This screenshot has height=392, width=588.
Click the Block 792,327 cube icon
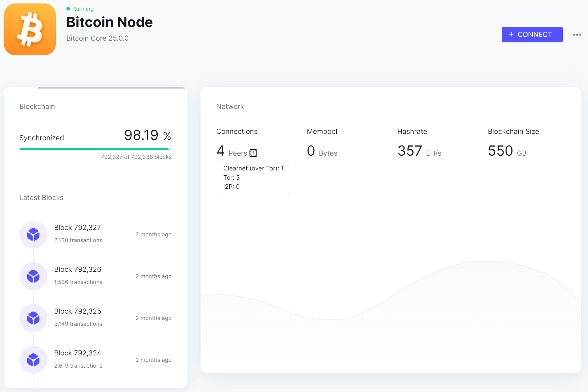[33, 234]
